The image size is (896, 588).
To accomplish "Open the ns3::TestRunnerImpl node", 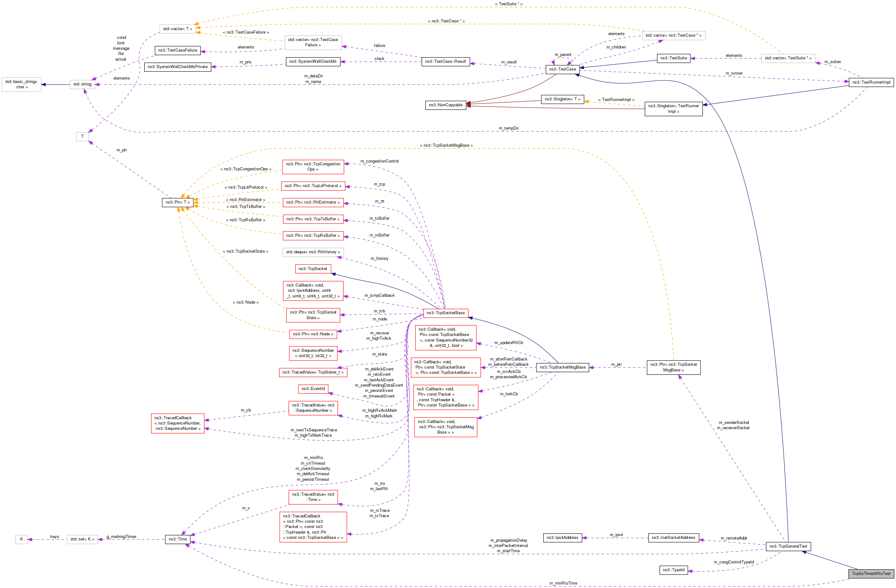I will [x=871, y=82].
